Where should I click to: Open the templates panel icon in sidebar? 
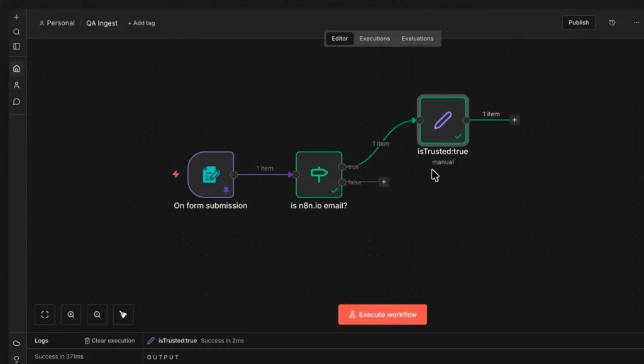click(17, 45)
